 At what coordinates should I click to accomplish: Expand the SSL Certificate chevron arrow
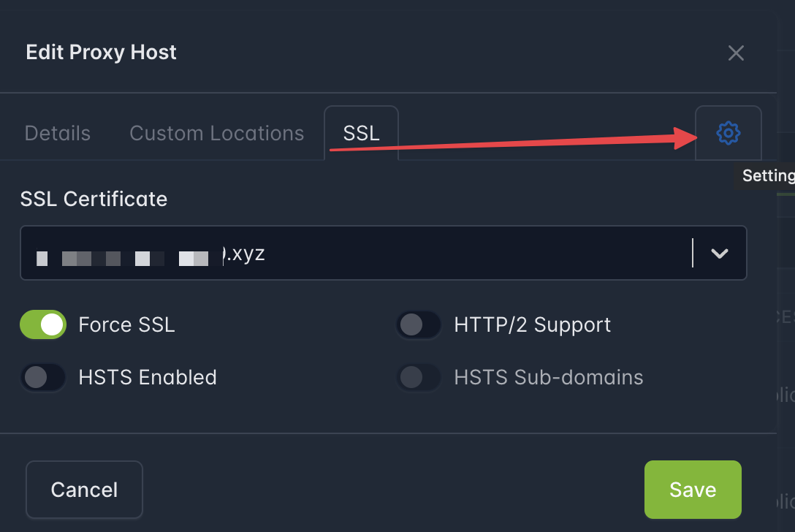pos(720,253)
